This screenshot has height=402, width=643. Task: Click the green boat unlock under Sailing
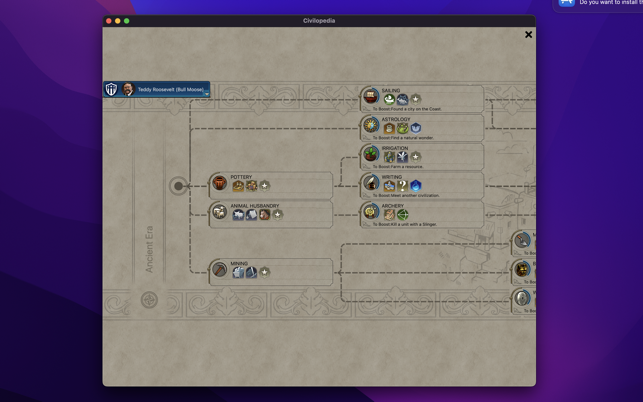[389, 99]
